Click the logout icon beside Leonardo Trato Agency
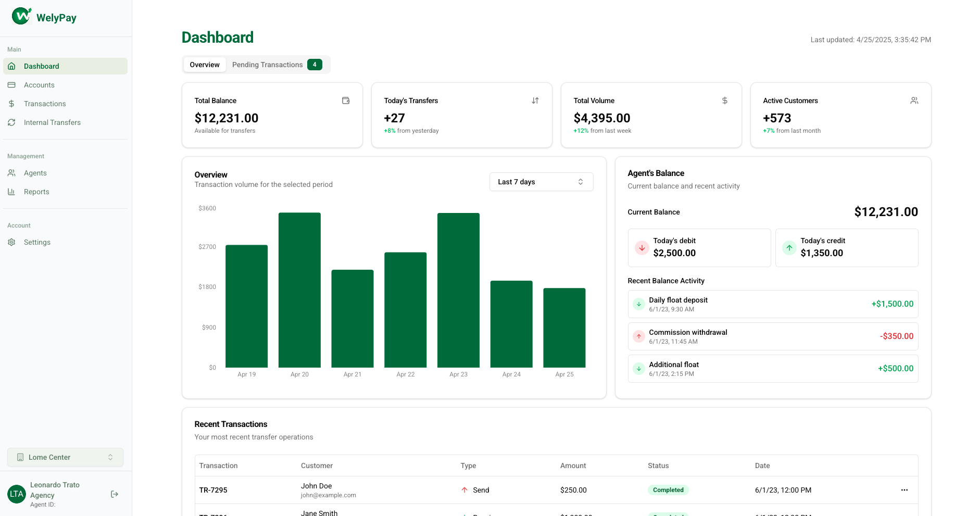Screen dimensions: 980x516 (x=115, y=494)
